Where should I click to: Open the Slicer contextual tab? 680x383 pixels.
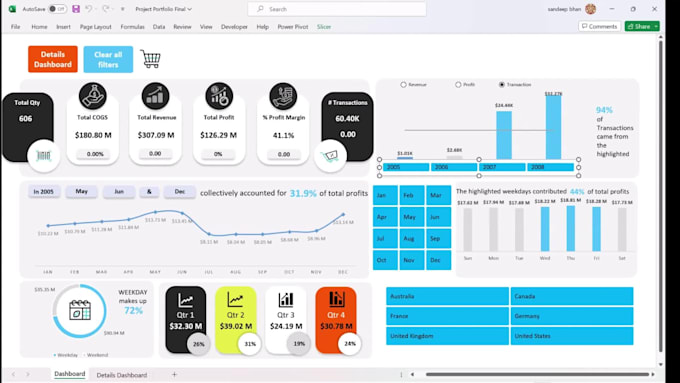[324, 26]
